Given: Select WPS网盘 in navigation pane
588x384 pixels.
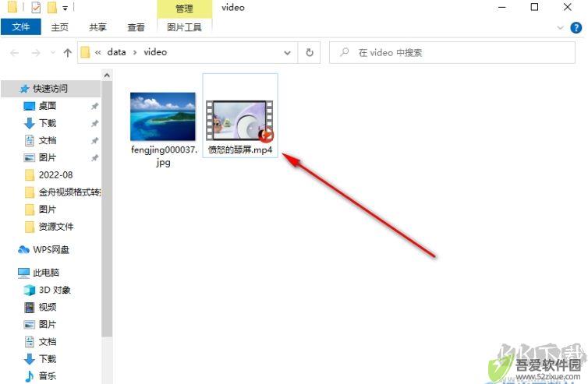Looking at the screenshot, I should click(51, 250).
